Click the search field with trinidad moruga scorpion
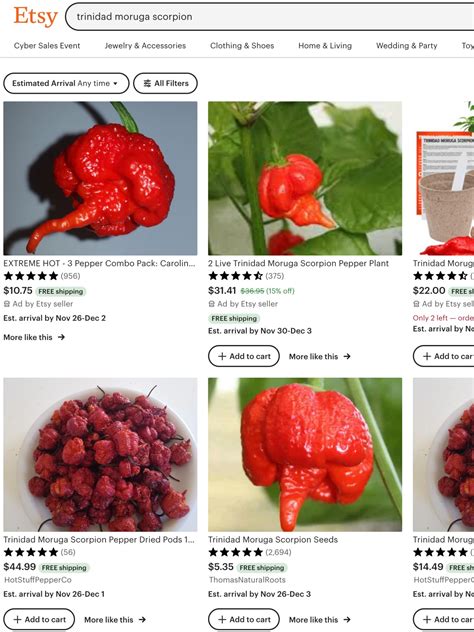This screenshot has height=632, width=474. click(x=269, y=17)
